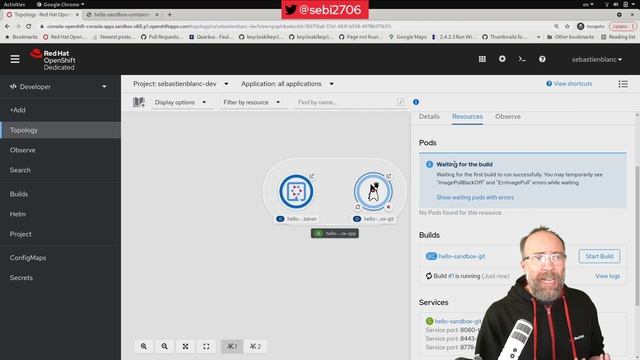Click the info icon beside search field
The width and height of the screenshot is (640, 360).
coord(416,102)
